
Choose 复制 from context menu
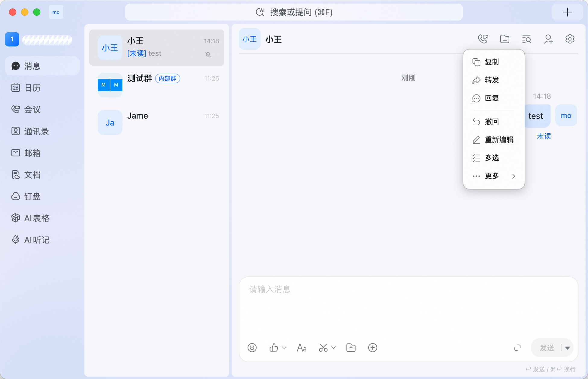[494, 62]
